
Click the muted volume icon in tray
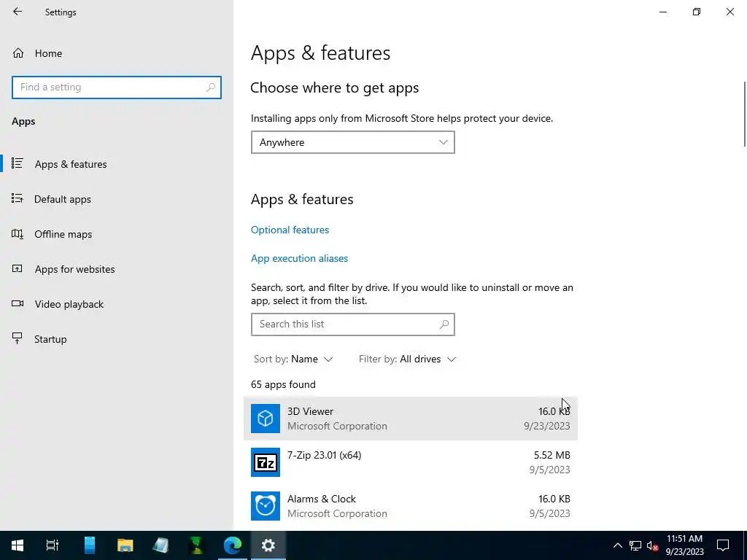(x=653, y=545)
